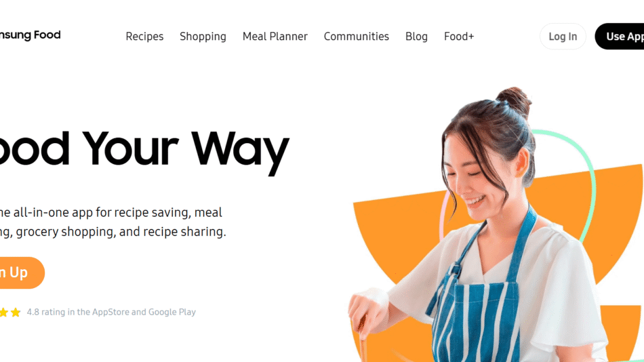Click the Samsung Food logo

coord(30,35)
